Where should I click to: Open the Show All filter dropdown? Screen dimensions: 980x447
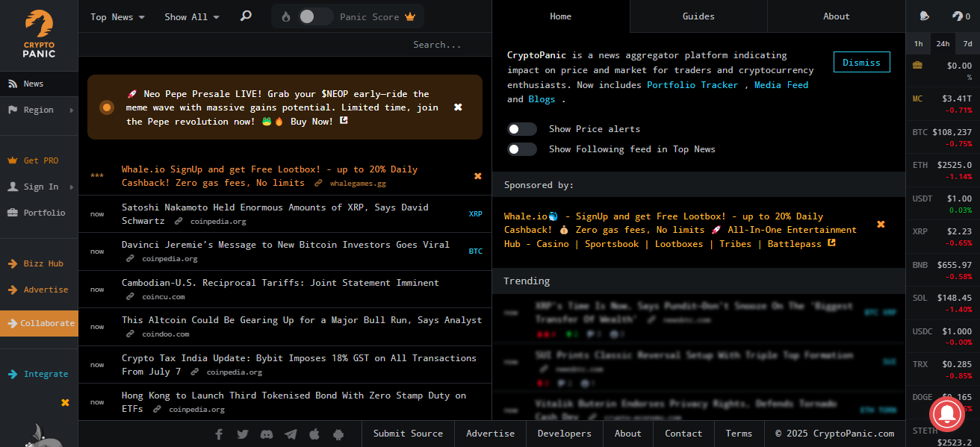click(x=192, y=16)
